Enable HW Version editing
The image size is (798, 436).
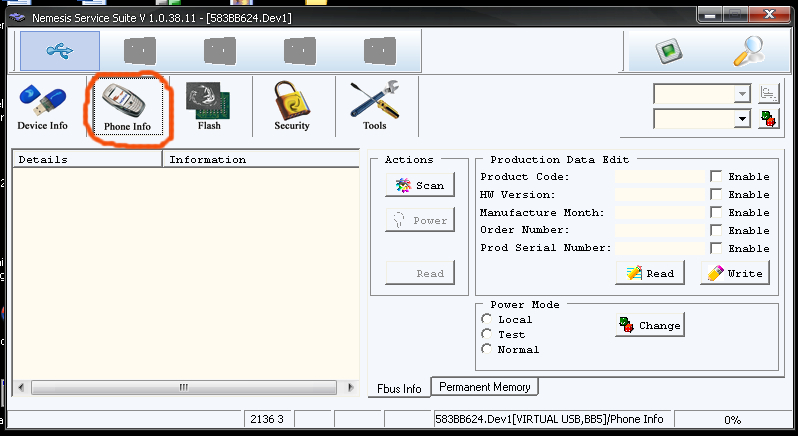coord(716,194)
